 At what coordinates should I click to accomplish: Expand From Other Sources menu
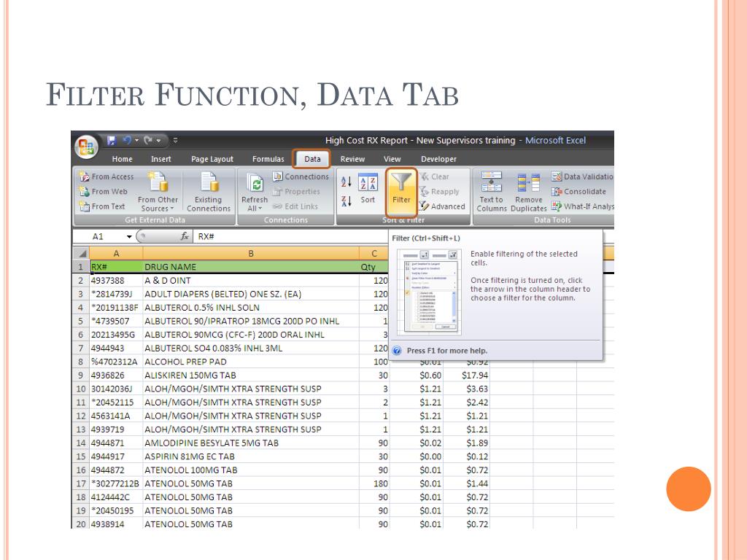click(158, 192)
